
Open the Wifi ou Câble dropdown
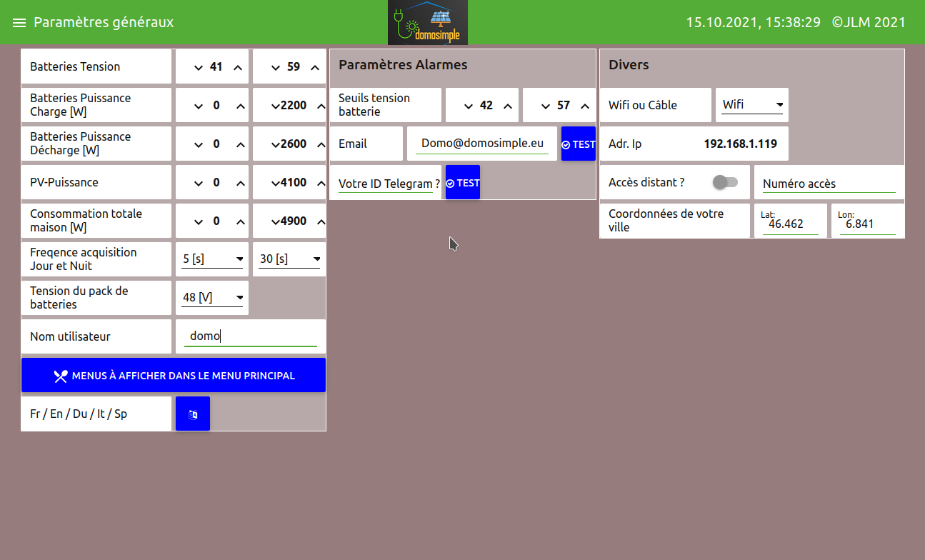tap(752, 105)
